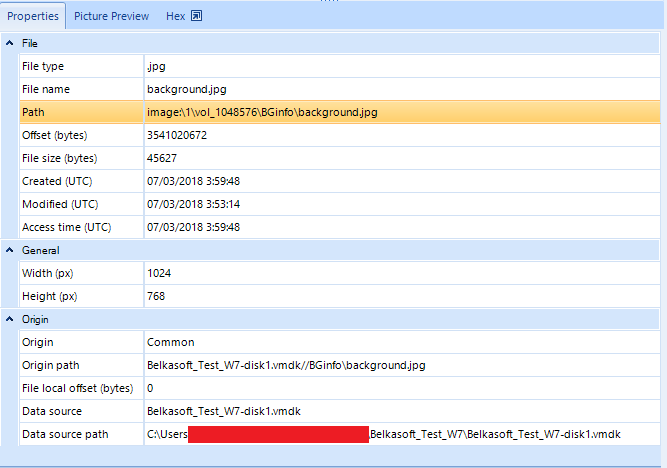Select the Origin path value
The image size is (667, 468).
click(x=286, y=365)
